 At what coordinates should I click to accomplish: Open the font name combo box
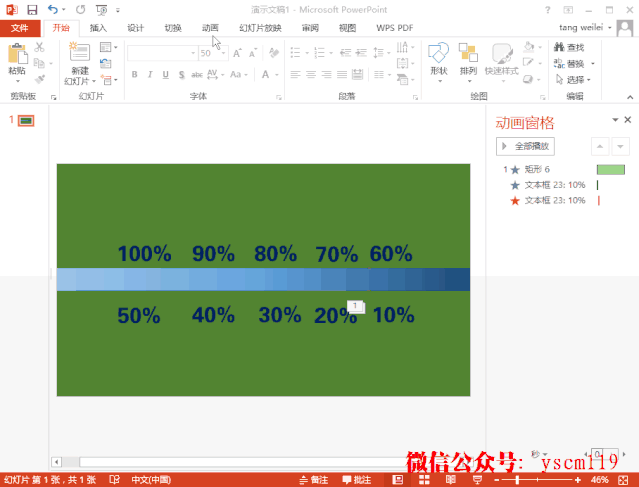point(162,53)
